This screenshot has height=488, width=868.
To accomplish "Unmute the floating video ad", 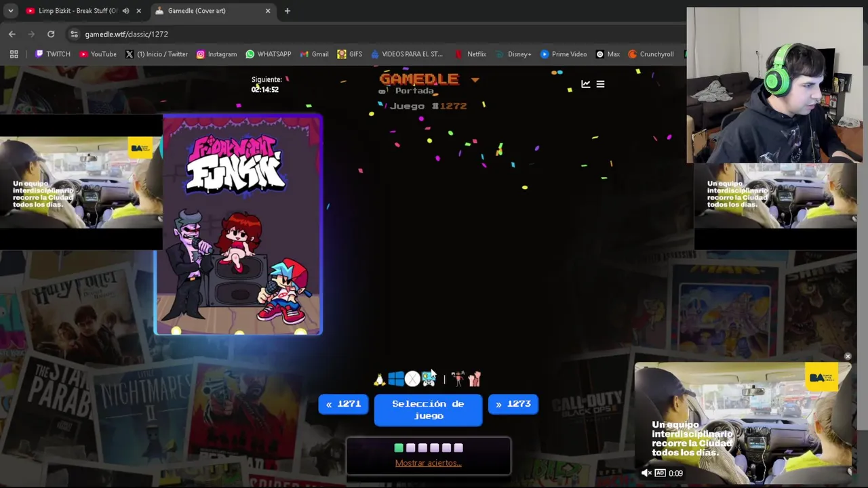I will [646, 473].
